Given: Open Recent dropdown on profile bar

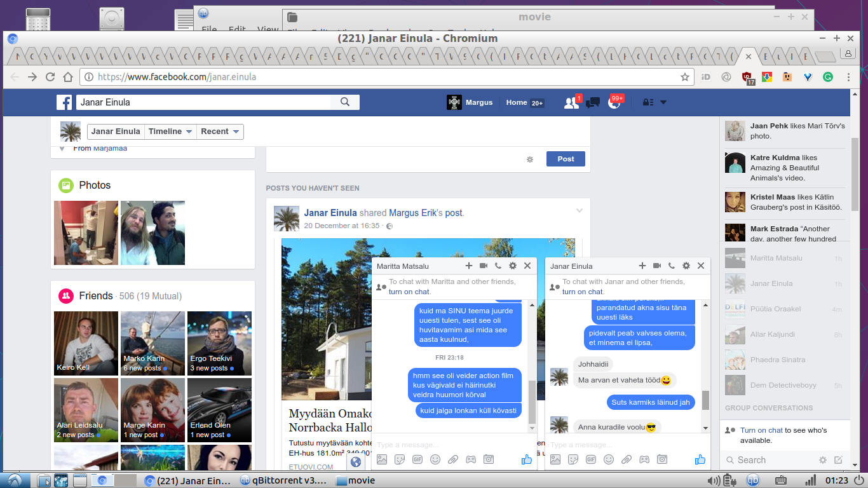Looking at the screenshot, I should pyautogui.click(x=220, y=132).
